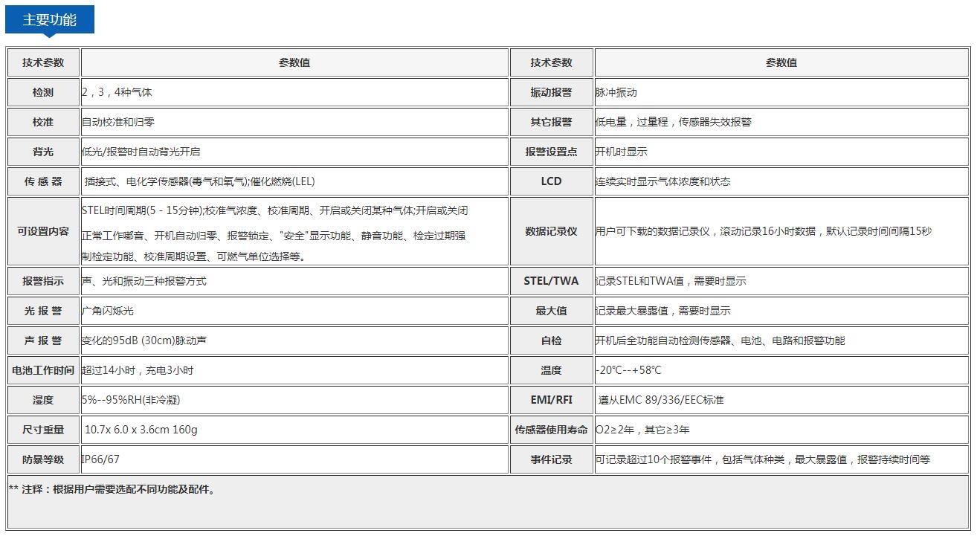Select the 可设置内容 row label
This screenshot has height=536, width=980.
click(x=42, y=230)
